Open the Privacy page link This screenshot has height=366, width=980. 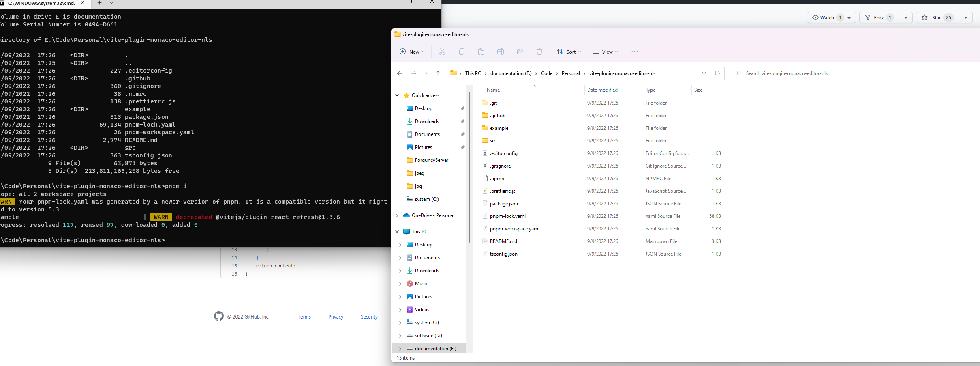[336, 316]
